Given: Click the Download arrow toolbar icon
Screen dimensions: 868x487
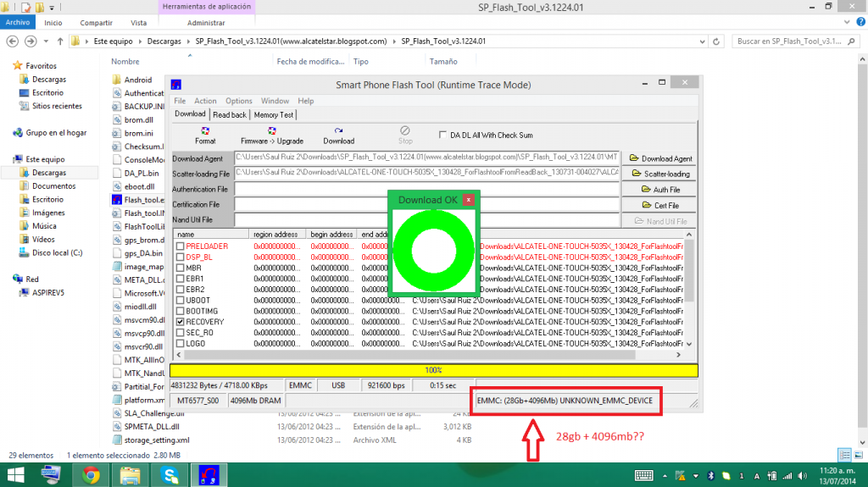Looking at the screenshot, I should click(338, 131).
